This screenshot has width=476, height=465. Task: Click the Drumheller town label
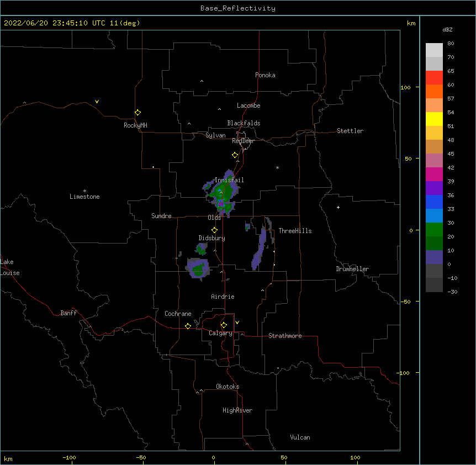[x=352, y=269]
